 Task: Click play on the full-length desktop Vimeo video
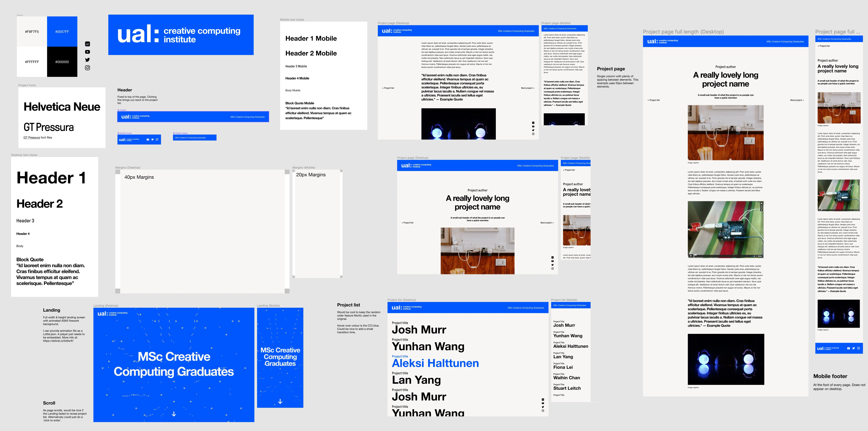pyautogui.click(x=691, y=256)
